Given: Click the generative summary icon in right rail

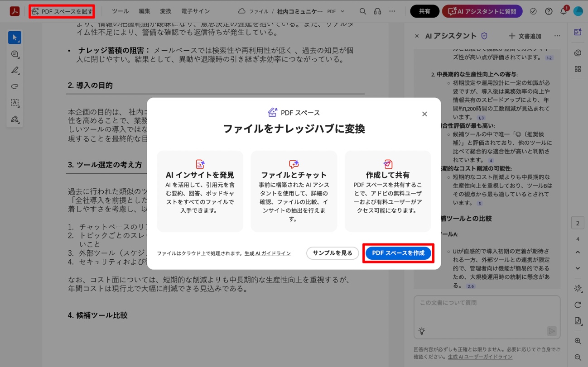Looking at the screenshot, I should (578, 53).
